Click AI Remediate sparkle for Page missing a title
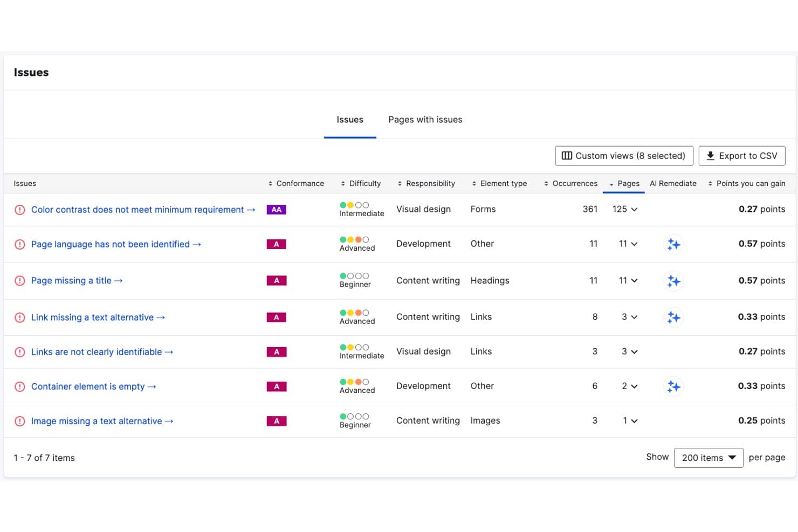 pyautogui.click(x=673, y=281)
